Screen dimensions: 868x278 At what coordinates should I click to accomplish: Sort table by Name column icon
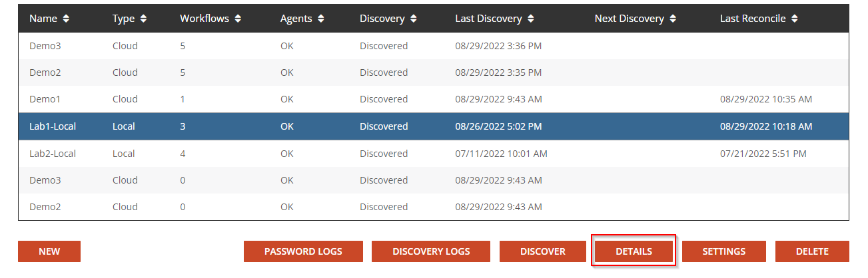(66, 19)
